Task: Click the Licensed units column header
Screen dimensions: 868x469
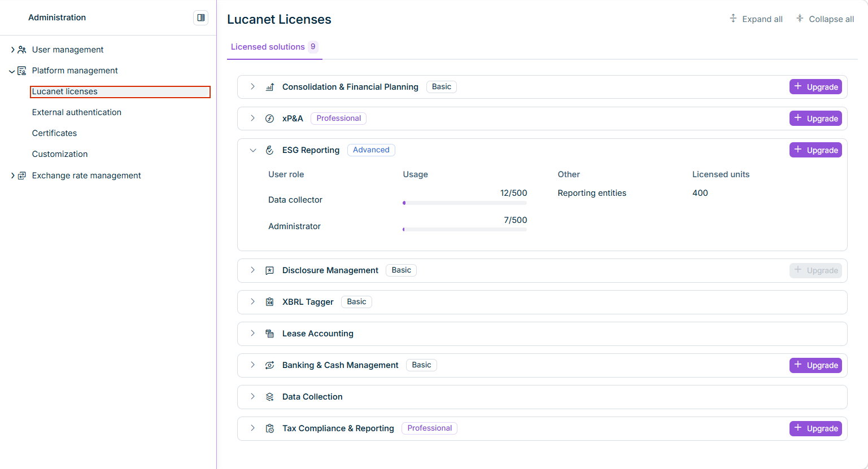Action: pos(721,174)
